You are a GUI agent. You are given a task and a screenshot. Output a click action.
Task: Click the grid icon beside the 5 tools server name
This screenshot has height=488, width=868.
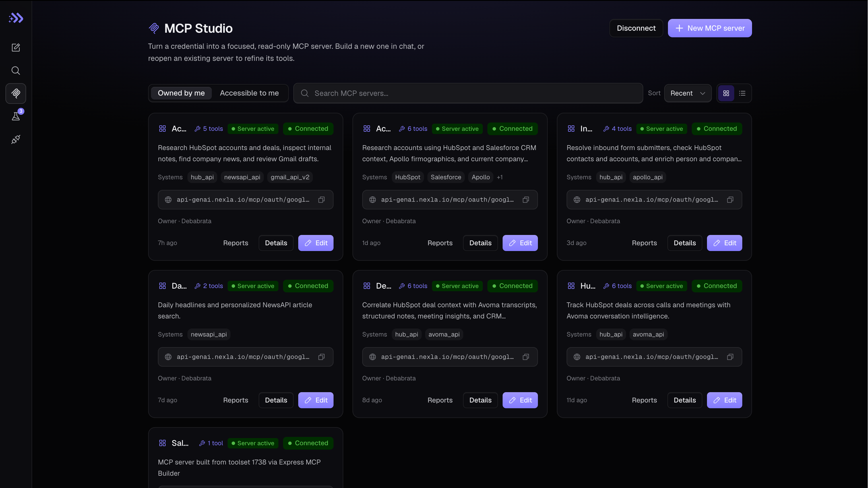click(x=162, y=129)
